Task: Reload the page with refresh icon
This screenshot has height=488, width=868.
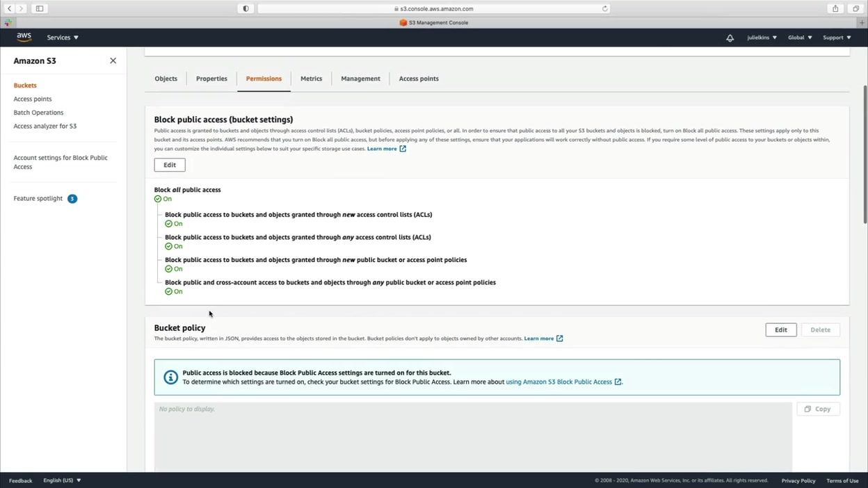Action: click(604, 8)
